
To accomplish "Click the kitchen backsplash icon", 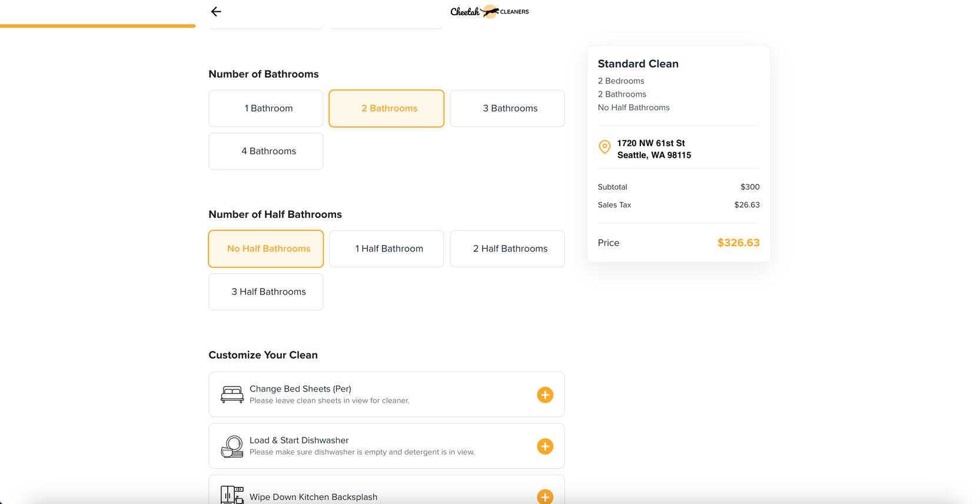I will tap(232, 495).
